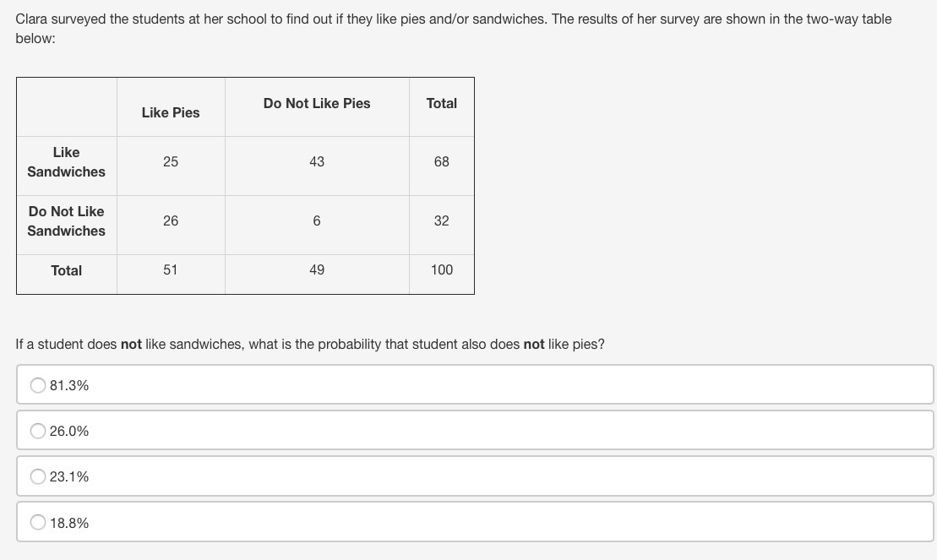
Task: Click the table cell showing 25
Action: (171, 161)
